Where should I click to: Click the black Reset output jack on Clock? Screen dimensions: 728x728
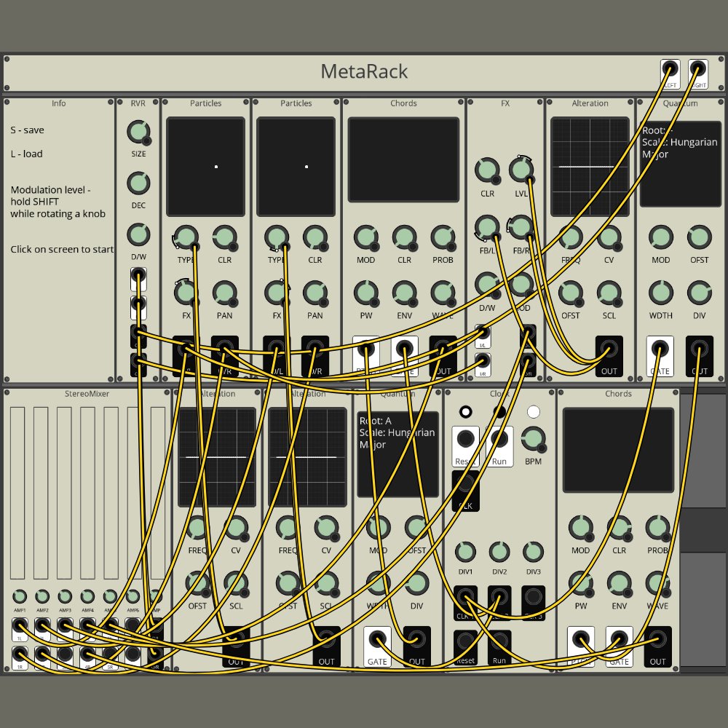[x=465, y=641]
